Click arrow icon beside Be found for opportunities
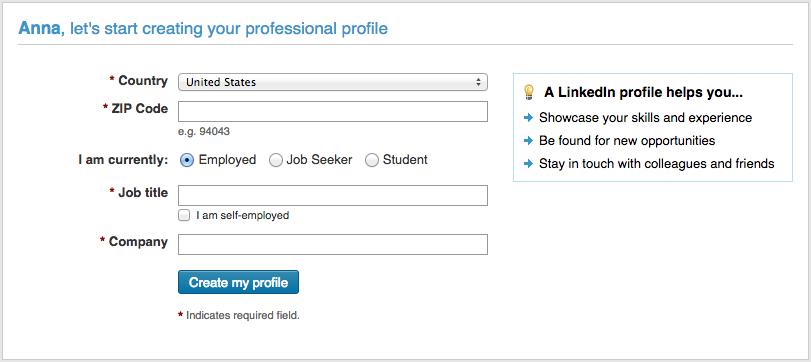811x362 pixels. (x=528, y=141)
